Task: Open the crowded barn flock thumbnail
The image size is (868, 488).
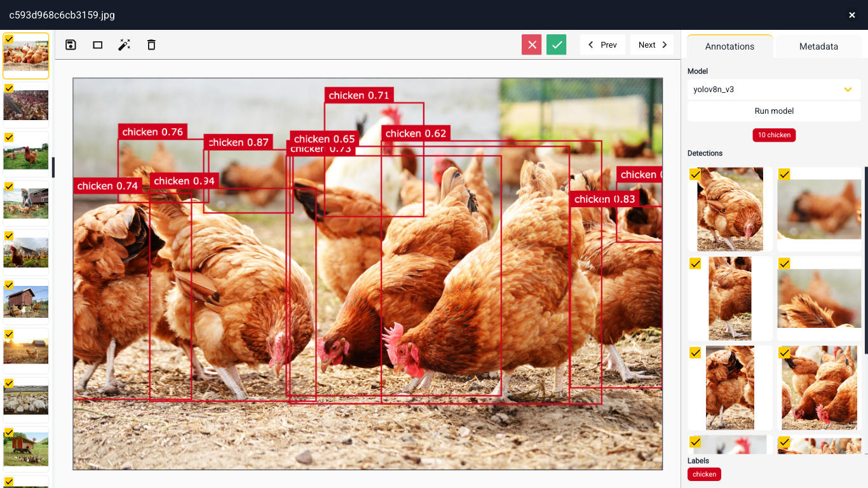Action: [26, 105]
